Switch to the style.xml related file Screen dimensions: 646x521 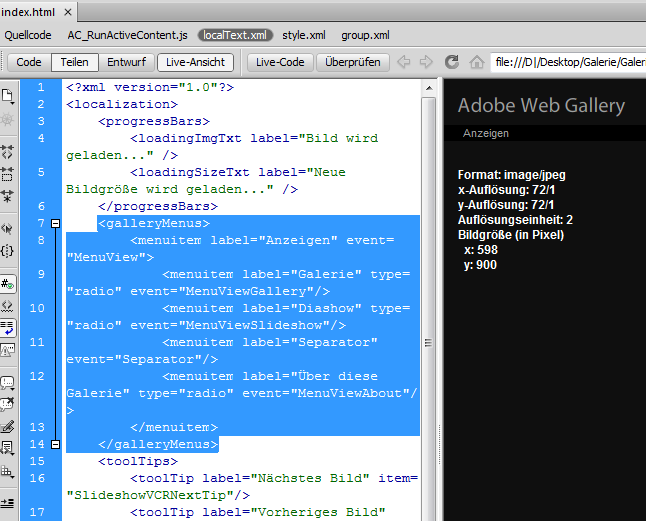click(304, 35)
